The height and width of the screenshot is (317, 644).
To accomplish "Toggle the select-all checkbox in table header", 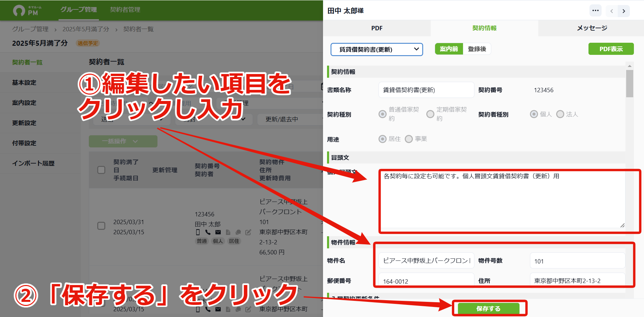I will (101, 170).
